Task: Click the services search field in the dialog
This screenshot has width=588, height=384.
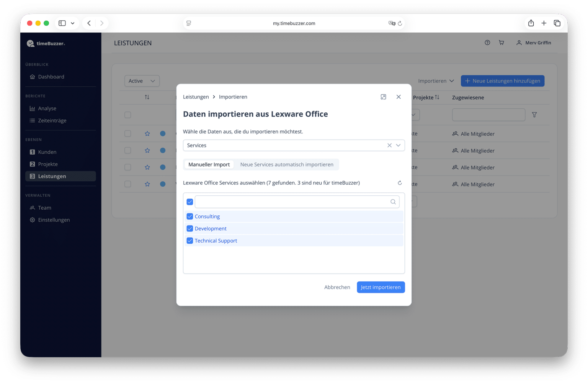Action: pos(297,202)
